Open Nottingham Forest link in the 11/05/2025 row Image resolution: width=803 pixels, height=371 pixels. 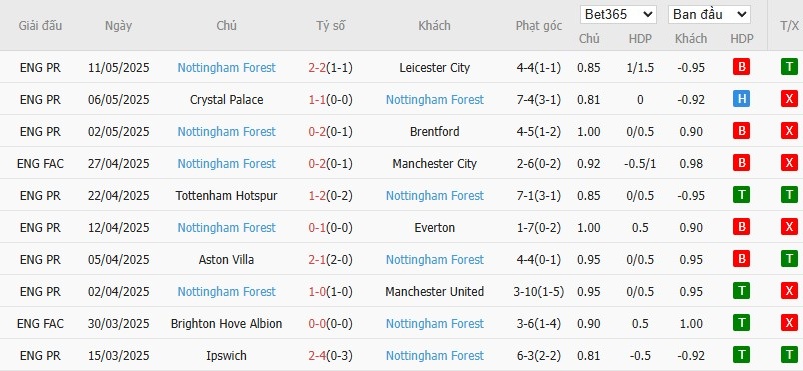[226, 68]
